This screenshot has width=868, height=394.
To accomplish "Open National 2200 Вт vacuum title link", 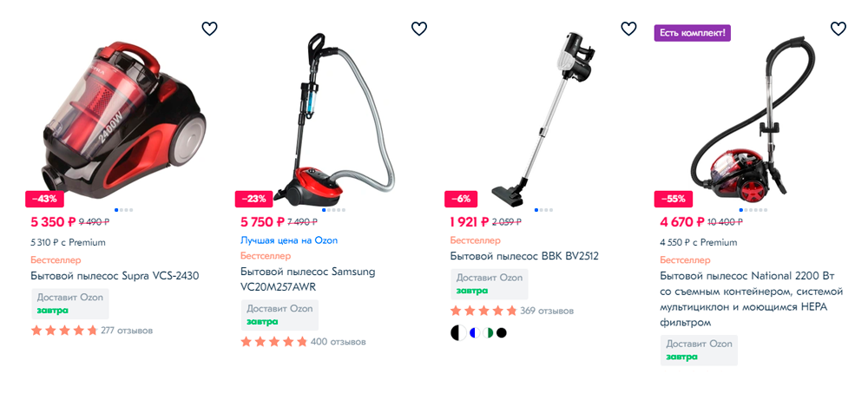I will tap(751, 299).
